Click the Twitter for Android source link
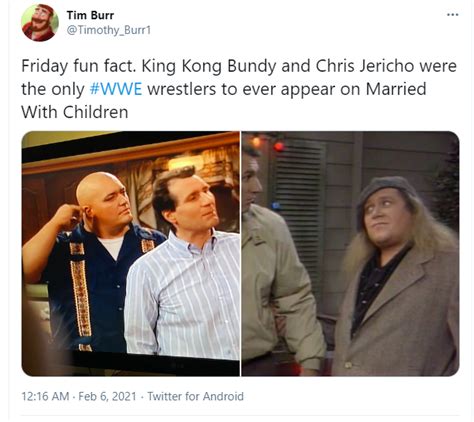474x422 pixels. (195, 396)
